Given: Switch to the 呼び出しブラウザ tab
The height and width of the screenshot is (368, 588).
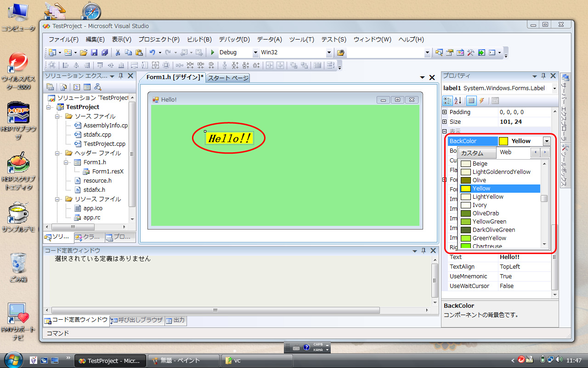Looking at the screenshot, I should coord(137,320).
